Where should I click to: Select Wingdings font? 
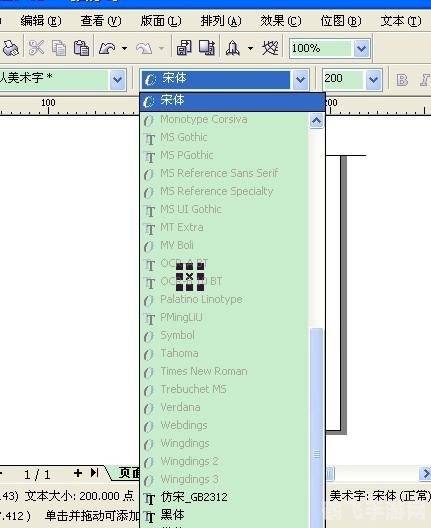click(x=224, y=443)
